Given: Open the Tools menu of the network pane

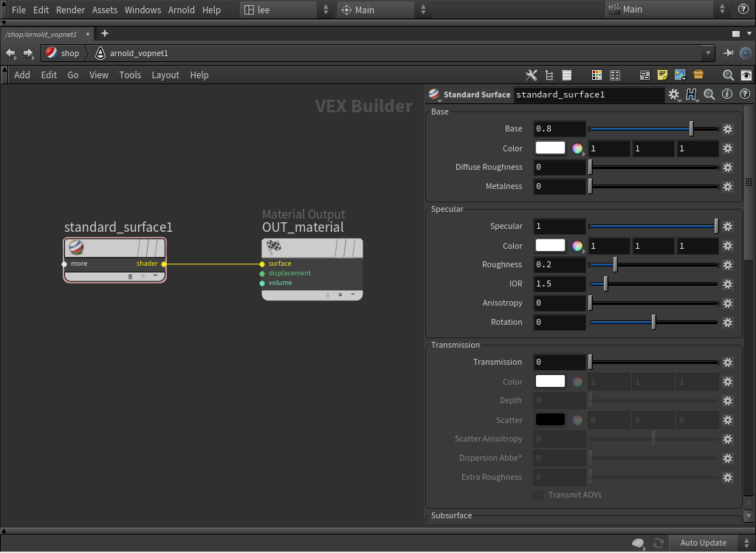Looking at the screenshot, I should coord(130,75).
